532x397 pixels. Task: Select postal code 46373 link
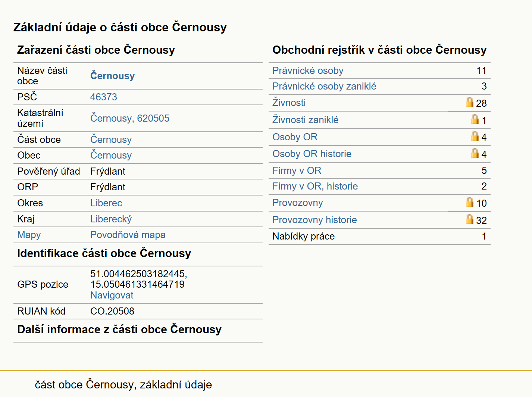103,97
